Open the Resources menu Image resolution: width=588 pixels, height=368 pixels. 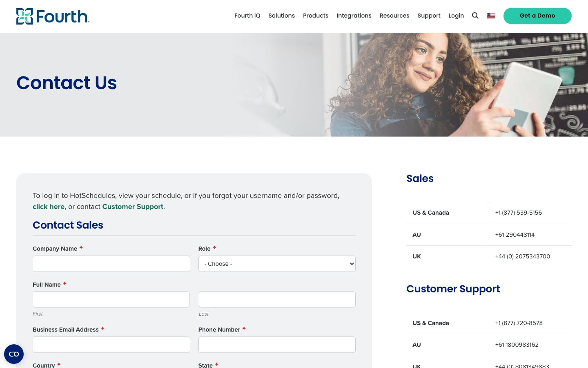394,16
